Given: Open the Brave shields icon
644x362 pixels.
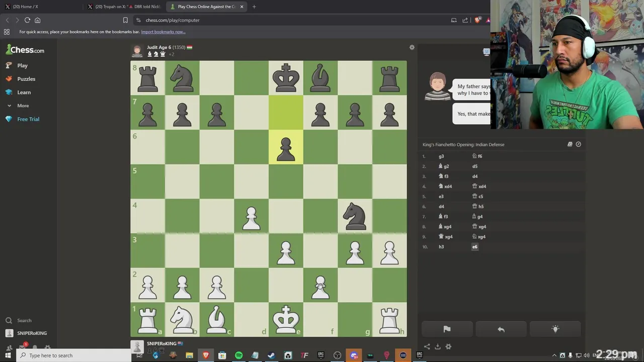Looking at the screenshot, I should tap(477, 20).
